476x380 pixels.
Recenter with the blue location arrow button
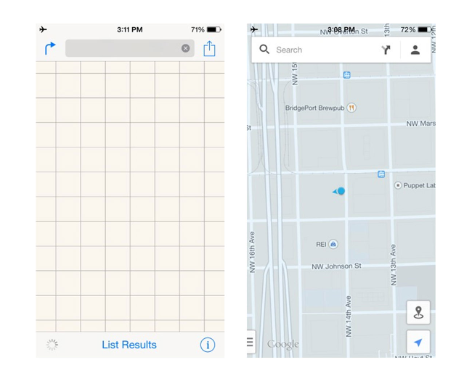pyautogui.click(x=418, y=342)
